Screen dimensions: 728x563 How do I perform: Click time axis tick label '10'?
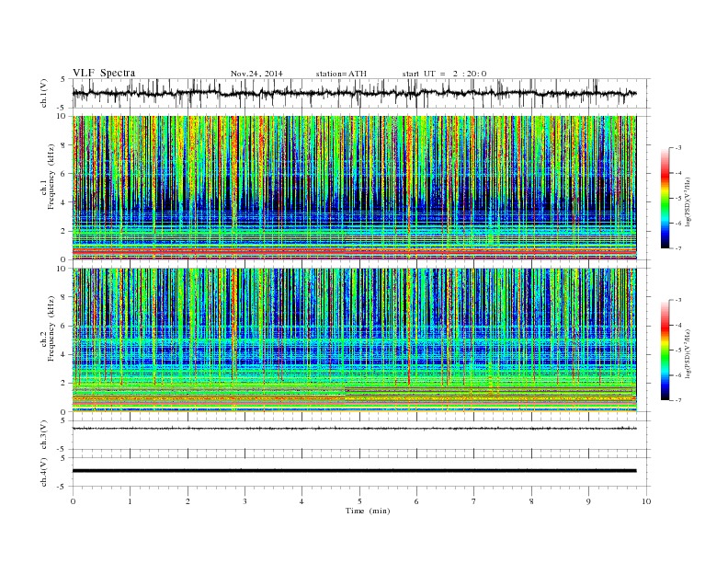click(646, 501)
